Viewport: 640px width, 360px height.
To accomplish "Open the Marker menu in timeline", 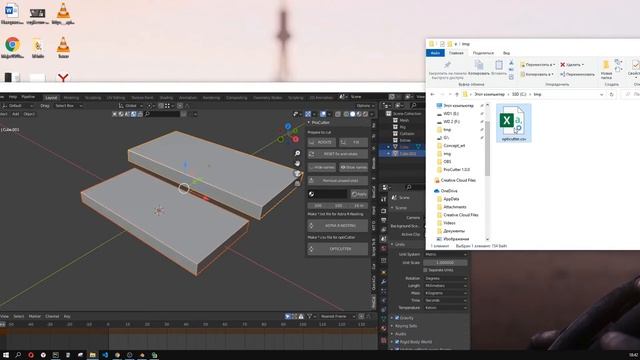I will [x=35, y=316].
